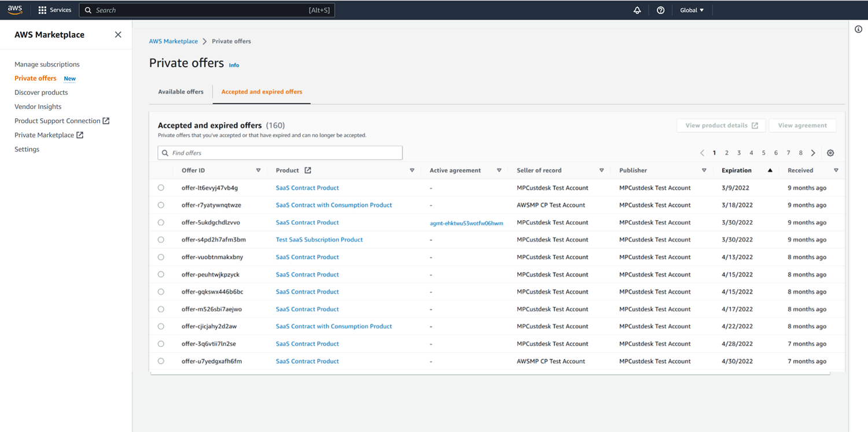Click the Expiration ascending sort arrow
The width and height of the screenshot is (868, 432).
pos(770,170)
